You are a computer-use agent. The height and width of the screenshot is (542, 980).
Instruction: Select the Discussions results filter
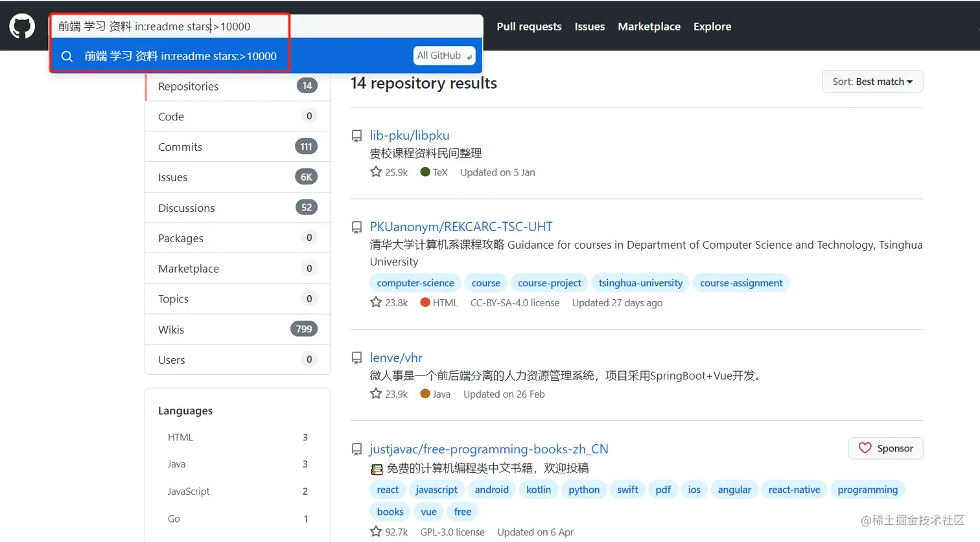coord(238,208)
